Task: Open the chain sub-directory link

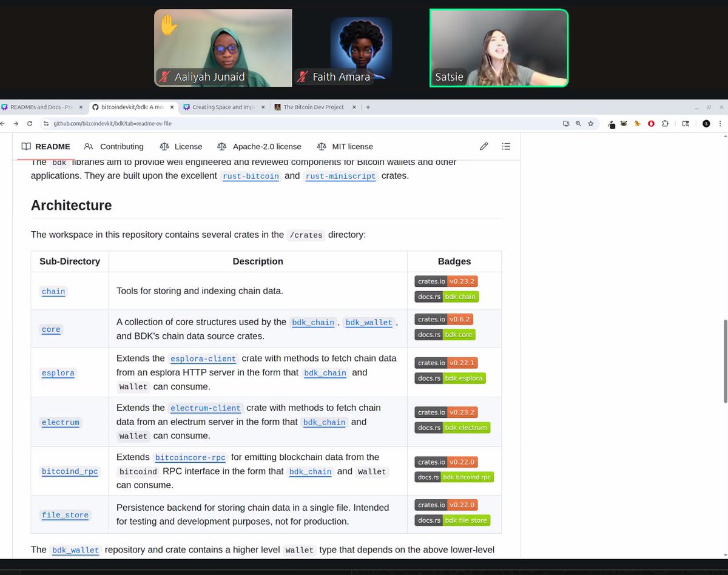Action: coord(53,291)
